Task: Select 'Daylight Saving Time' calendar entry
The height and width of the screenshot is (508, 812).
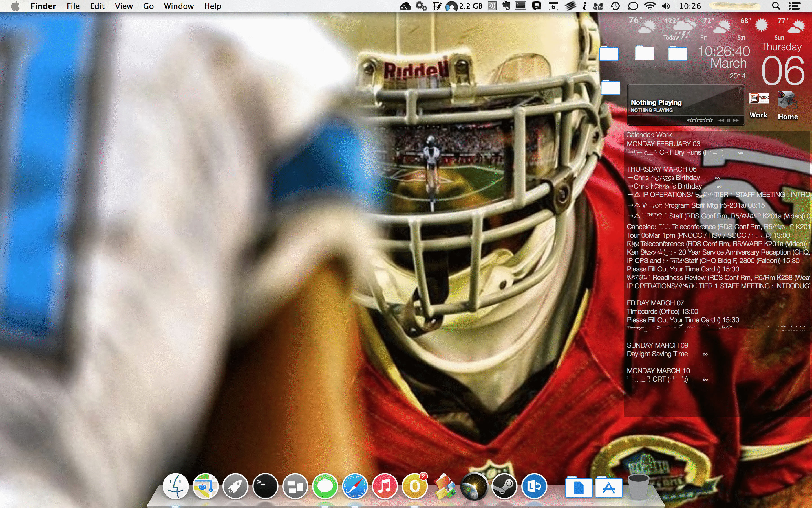Action: pyautogui.click(x=657, y=354)
